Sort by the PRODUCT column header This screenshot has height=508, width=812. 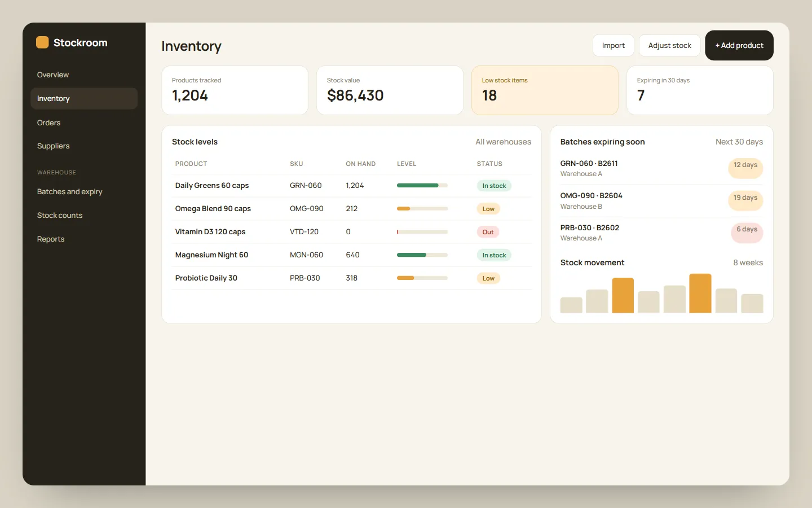191,164
